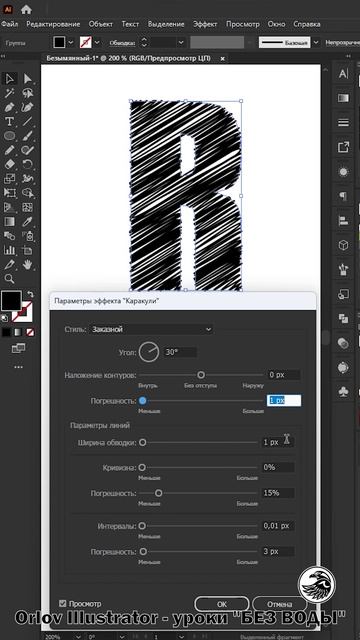The width and height of the screenshot is (360, 640).
Task: Open the Эффект menu
Action: 205,24
